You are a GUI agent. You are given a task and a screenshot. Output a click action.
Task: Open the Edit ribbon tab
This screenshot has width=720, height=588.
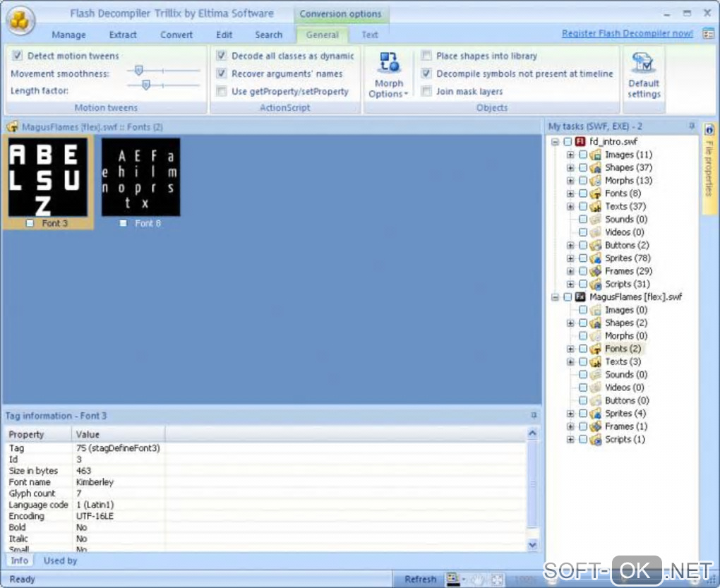tap(224, 35)
